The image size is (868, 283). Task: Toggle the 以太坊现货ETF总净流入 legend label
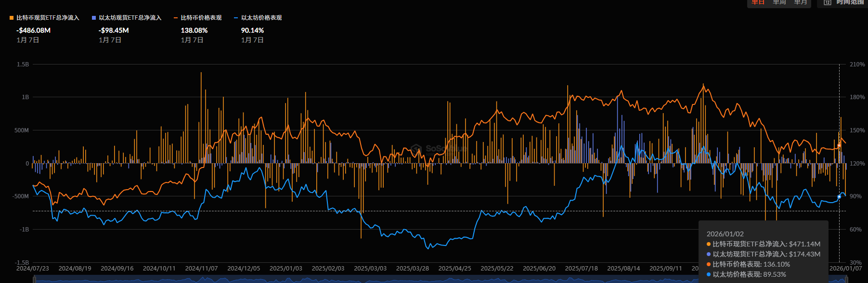130,18
